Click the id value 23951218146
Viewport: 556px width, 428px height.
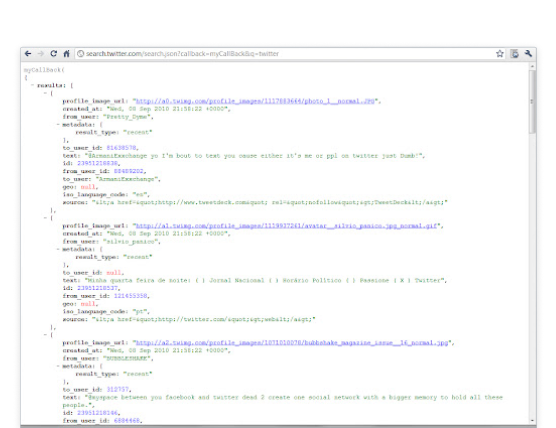[98, 413]
